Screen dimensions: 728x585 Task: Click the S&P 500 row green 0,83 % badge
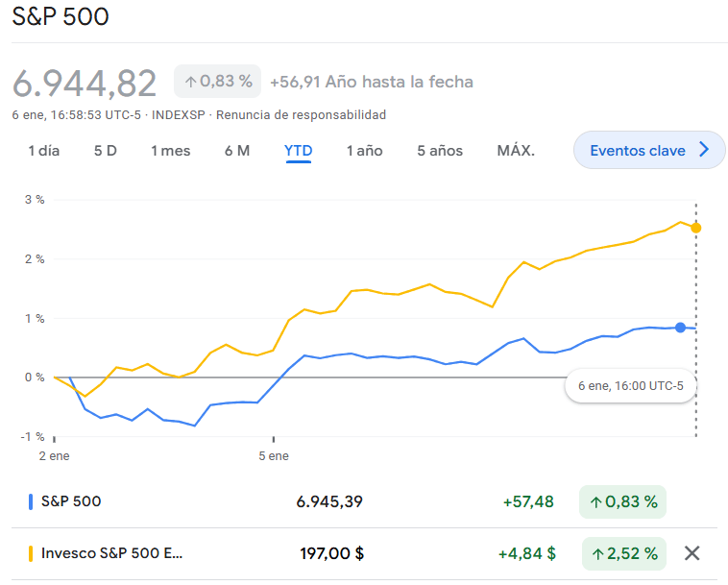coord(622,501)
